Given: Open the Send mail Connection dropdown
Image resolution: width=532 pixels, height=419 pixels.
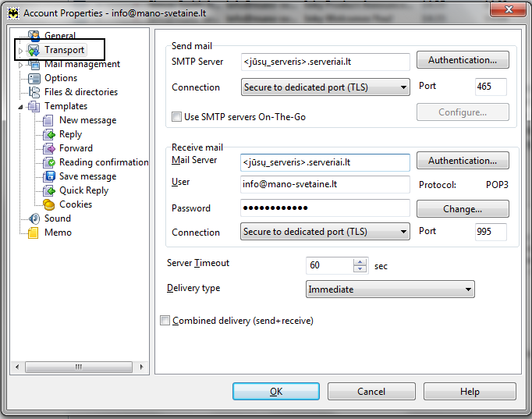Looking at the screenshot, I should click(x=325, y=87).
